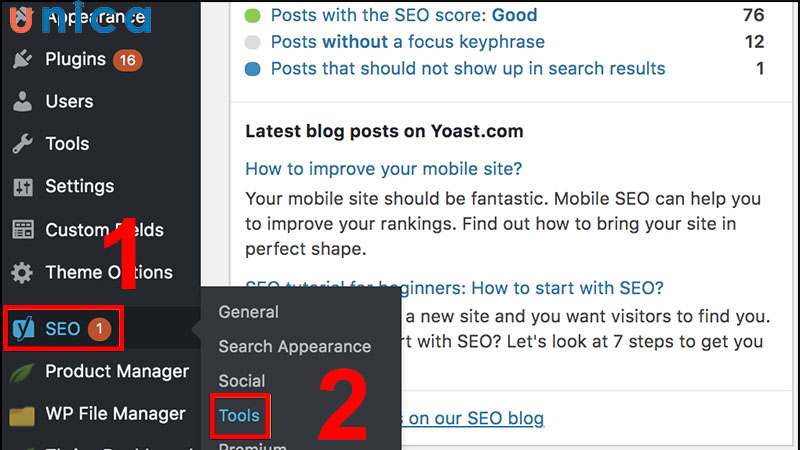The width and height of the screenshot is (800, 450).
Task: Click the Yoast SEO logo icon
Action: point(23,329)
